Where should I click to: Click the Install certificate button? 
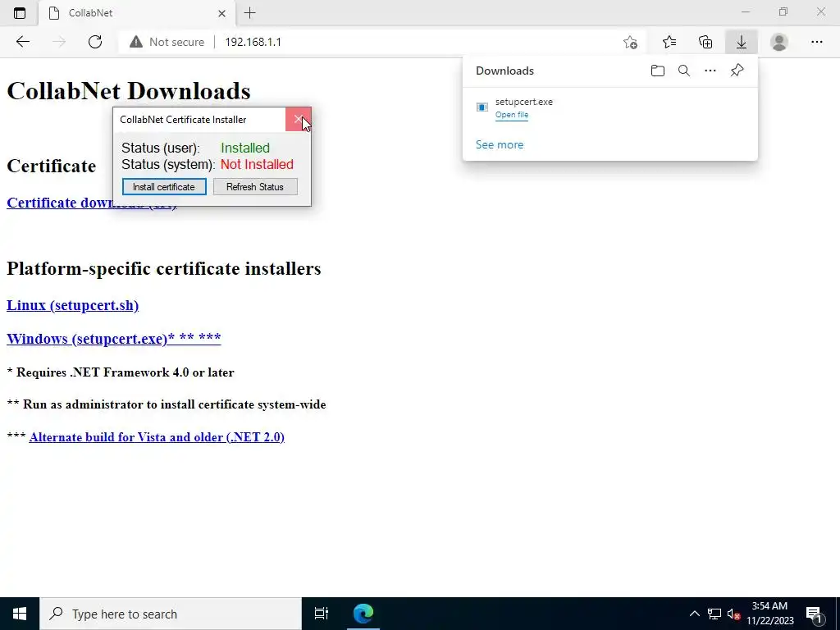click(164, 187)
